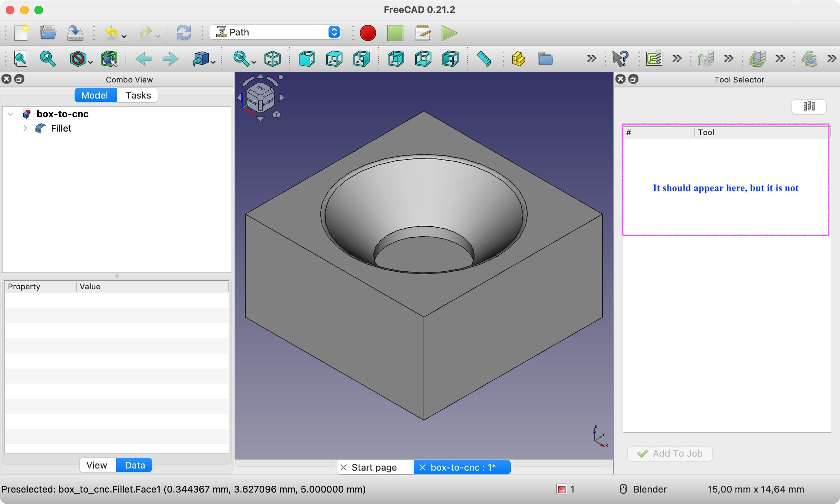
Task: Select the Isometric view icon
Action: pyautogui.click(x=272, y=58)
